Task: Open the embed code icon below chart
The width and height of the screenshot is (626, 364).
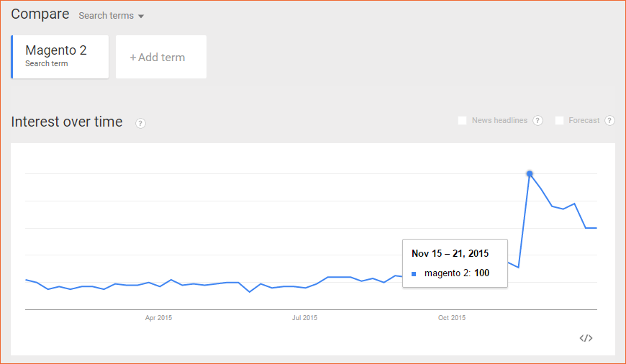Action: [x=586, y=338]
